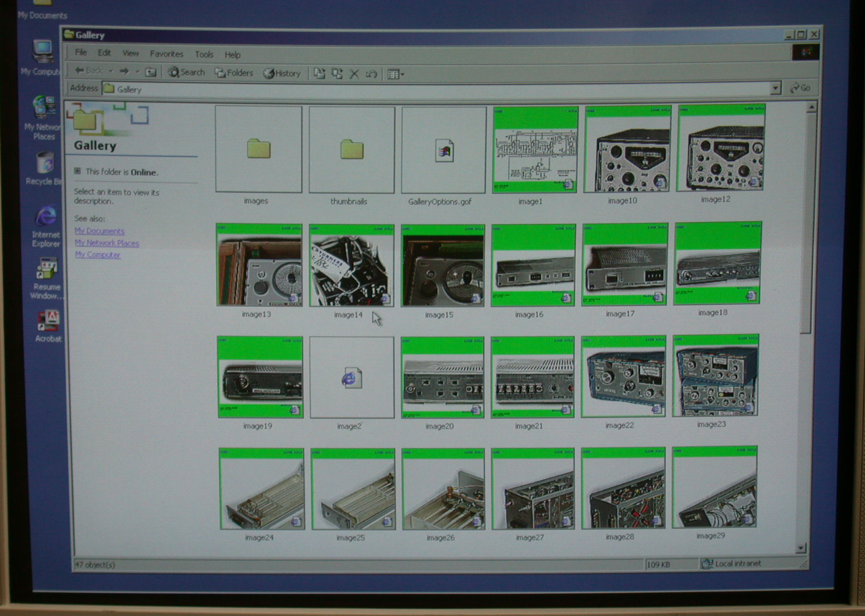Image resolution: width=865 pixels, height=616 pixels.
Task: Go back with the Back toolbar arrow
Action: [88, 71]
